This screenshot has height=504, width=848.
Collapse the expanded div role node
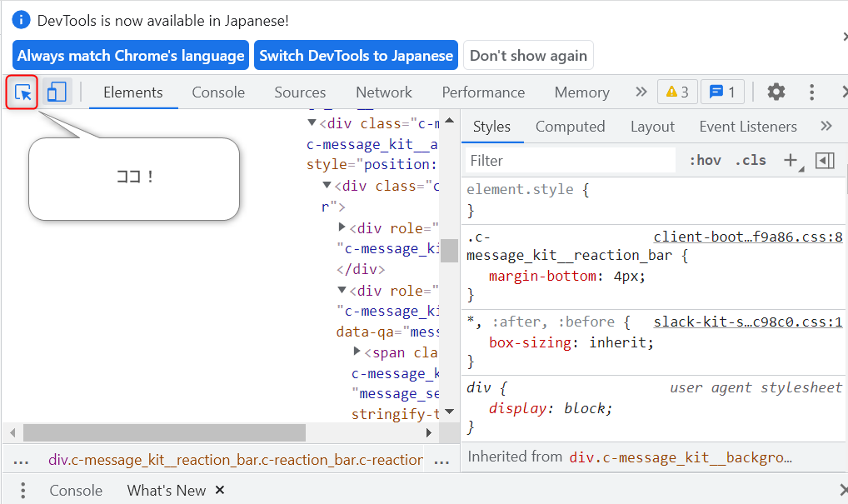(342, 290)
